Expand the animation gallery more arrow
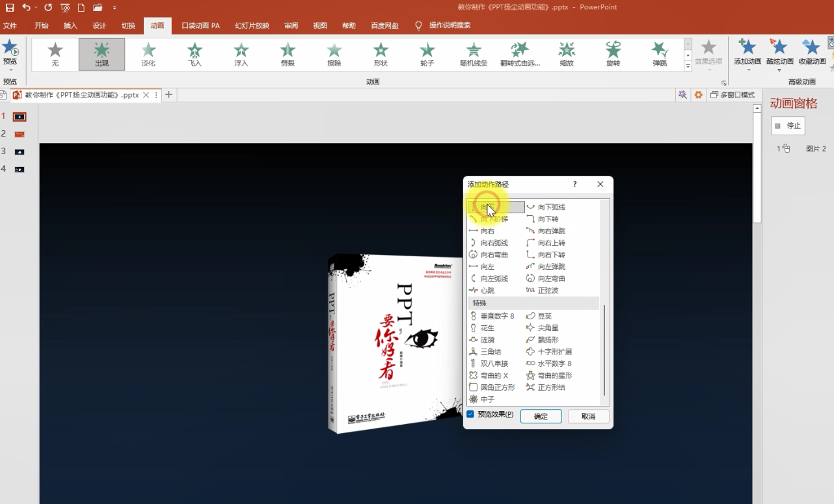Screen dimensions: 834x504 pyautogui.click(x=688, y=66)
